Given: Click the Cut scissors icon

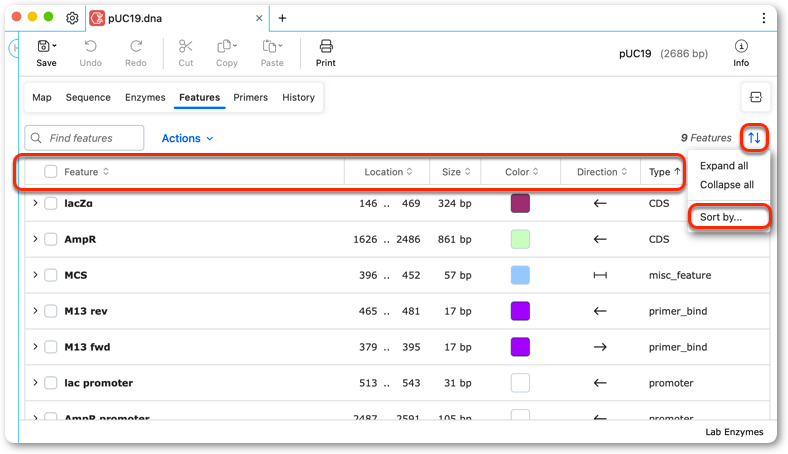Looking at the screenshot, I should click(x=185, y=46).
